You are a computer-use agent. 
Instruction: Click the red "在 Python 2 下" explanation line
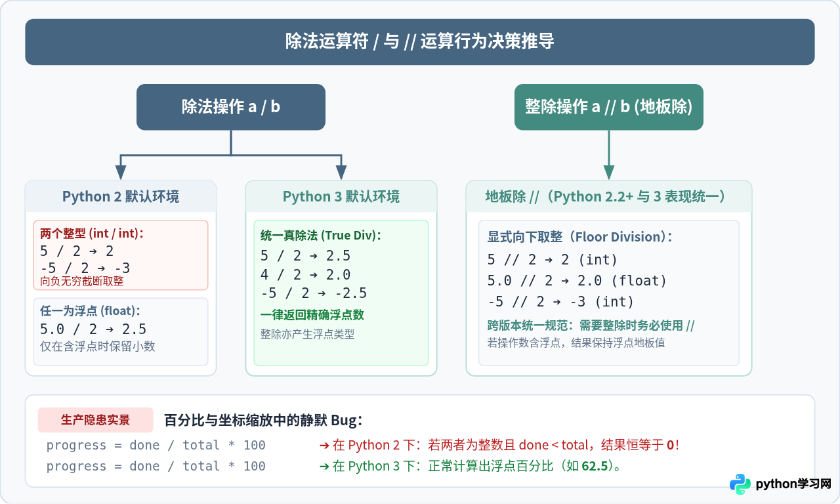point(499,445)
